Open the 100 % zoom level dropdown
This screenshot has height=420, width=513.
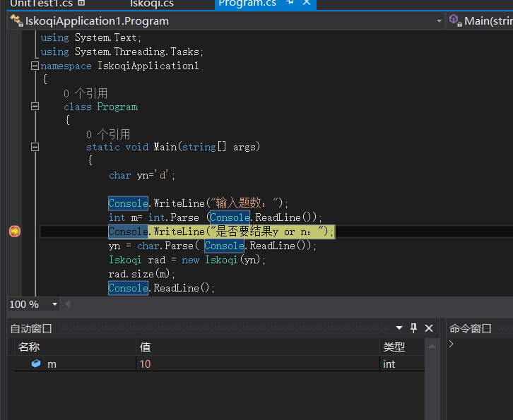(x=54, y=304)
